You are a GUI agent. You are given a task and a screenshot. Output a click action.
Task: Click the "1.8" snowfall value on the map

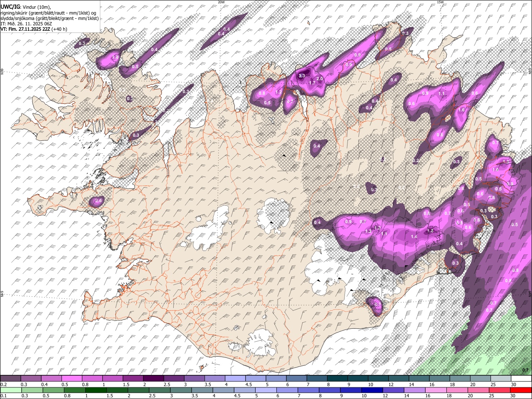point(431,231)
